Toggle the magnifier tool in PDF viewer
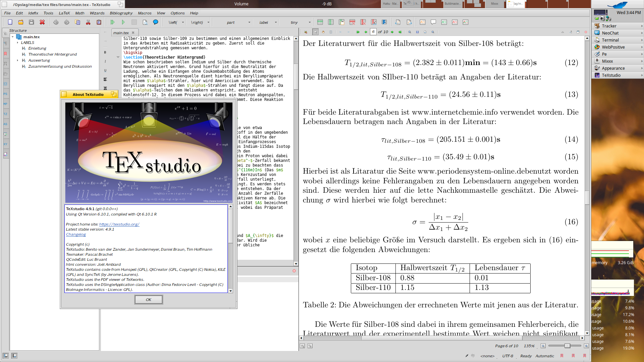The image size is (644, 362). (x=315, y=32)
